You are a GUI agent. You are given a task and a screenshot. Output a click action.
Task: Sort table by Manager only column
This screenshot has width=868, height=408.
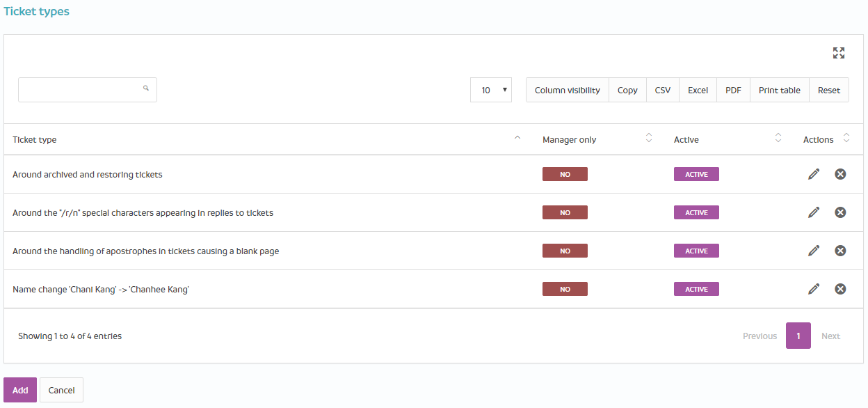pyautogui.click(x=570, y=139)
